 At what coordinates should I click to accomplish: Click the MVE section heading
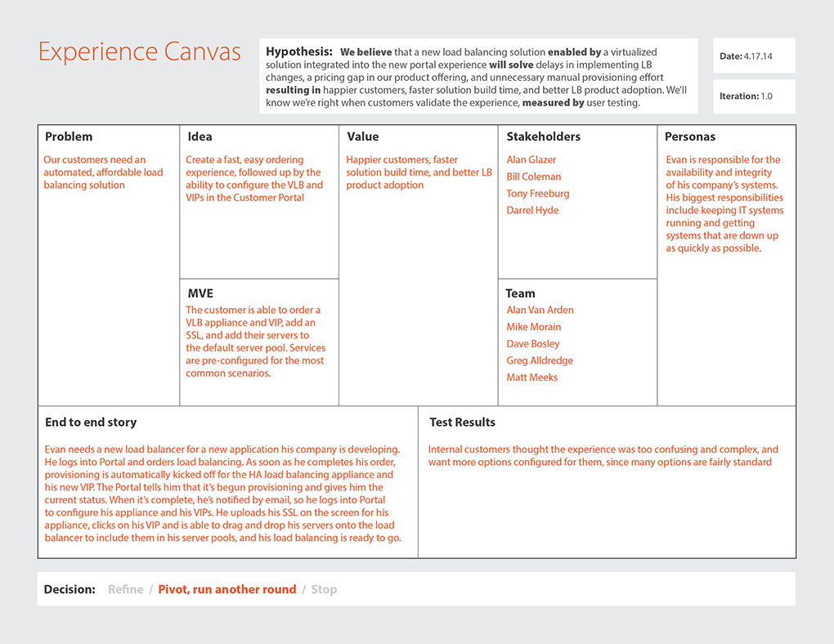[x=200, y=293]
